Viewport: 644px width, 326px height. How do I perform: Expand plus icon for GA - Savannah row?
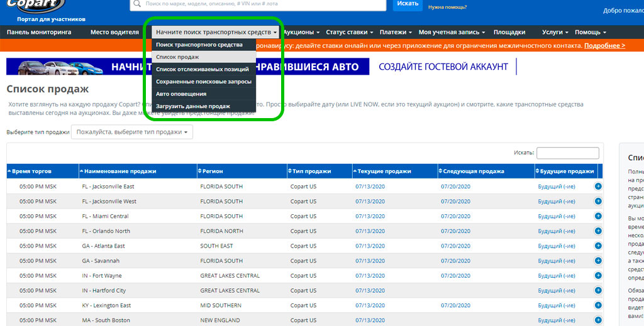click(598, 261)
